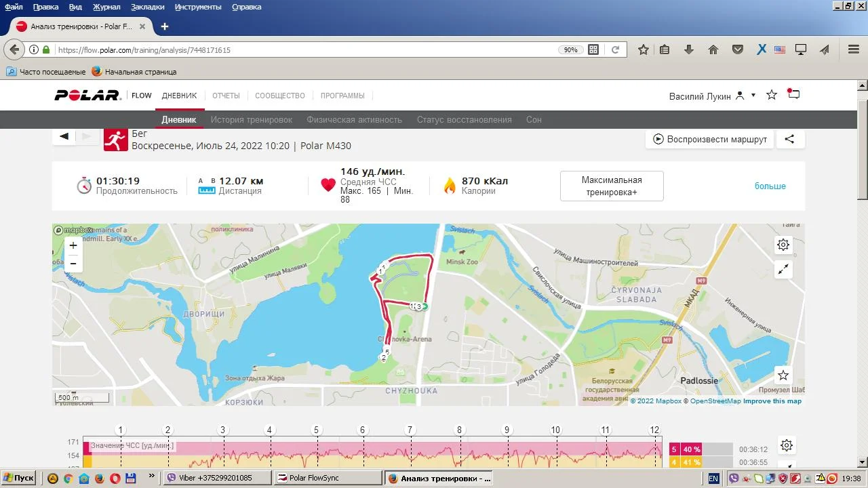Open the user account dropdown arrow

click(x=753, y=95)
